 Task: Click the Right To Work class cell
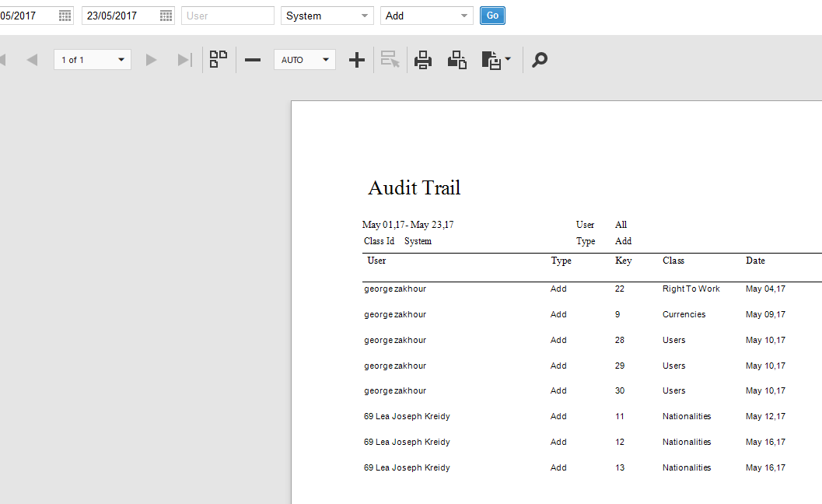(691, 289)
